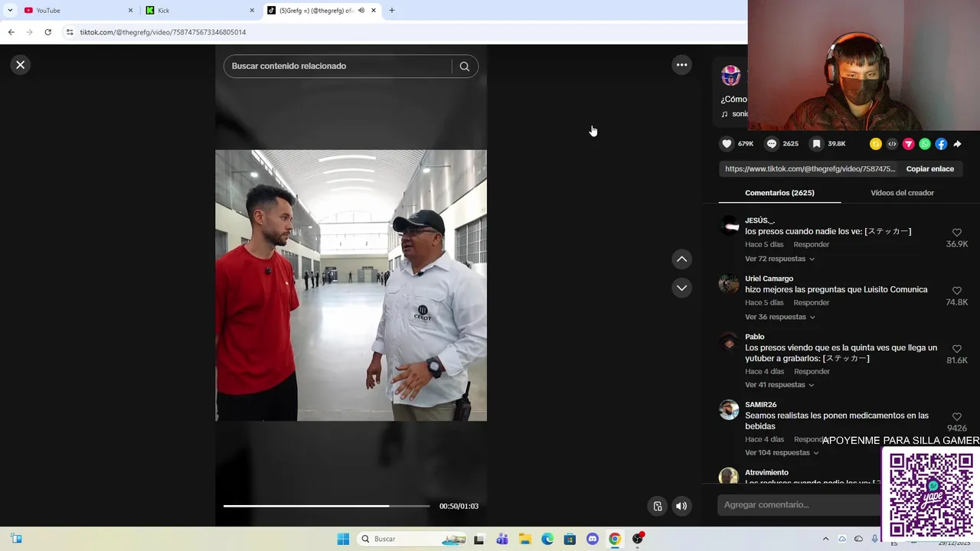This screenshot has width=980, height=551.
Task: Like JESÚS comment heart
Action: (x=957, y=233)
